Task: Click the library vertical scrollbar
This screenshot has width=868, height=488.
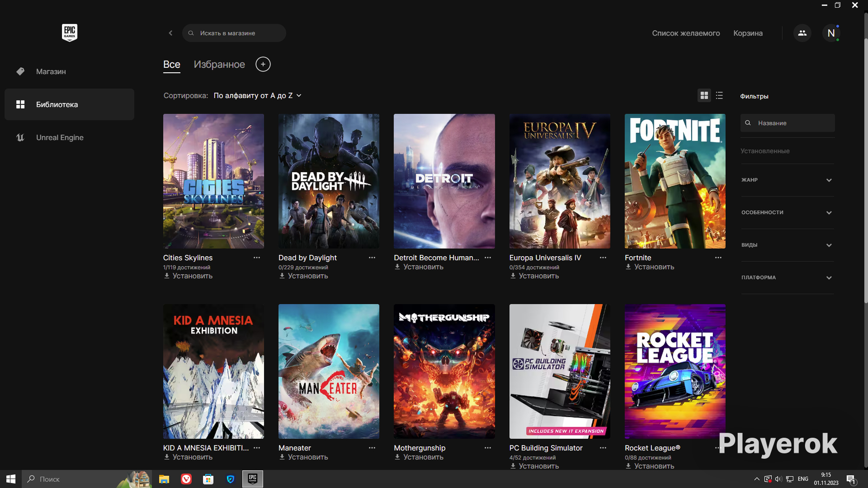Action: coord(866,171)
